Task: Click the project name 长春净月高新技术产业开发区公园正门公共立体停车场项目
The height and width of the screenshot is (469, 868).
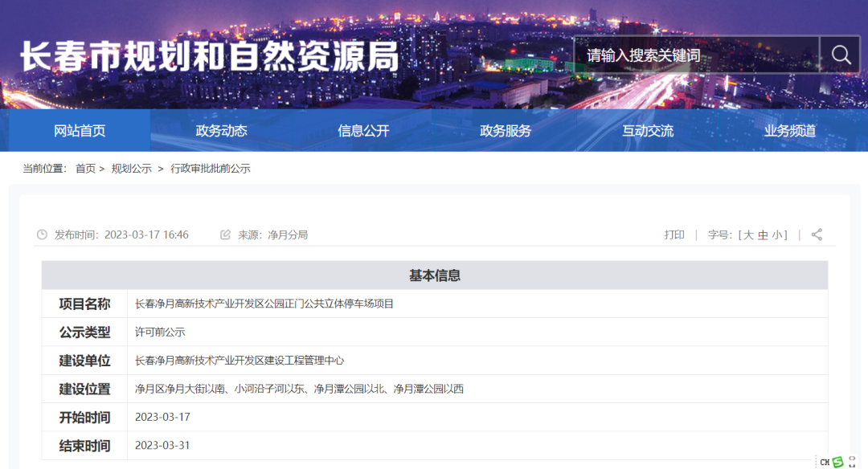Action: pyautogui.click(x=264, y=304)
